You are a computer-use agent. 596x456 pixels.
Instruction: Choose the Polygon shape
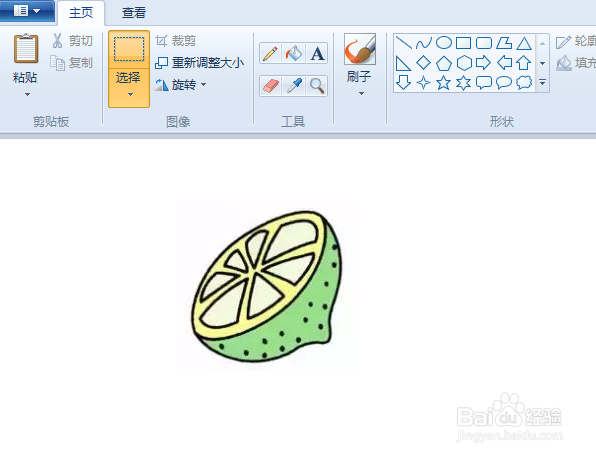504,43
